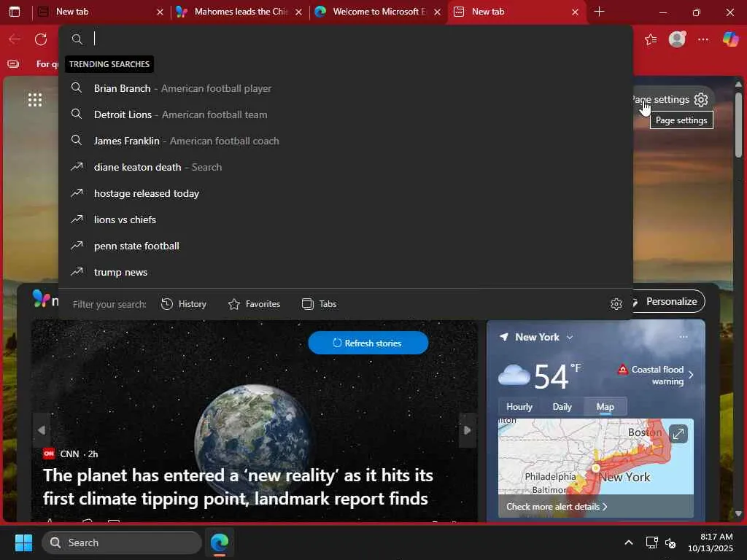Select the Hourly weather tab
This screenshot has height=560, width=747.
(519, 407)
